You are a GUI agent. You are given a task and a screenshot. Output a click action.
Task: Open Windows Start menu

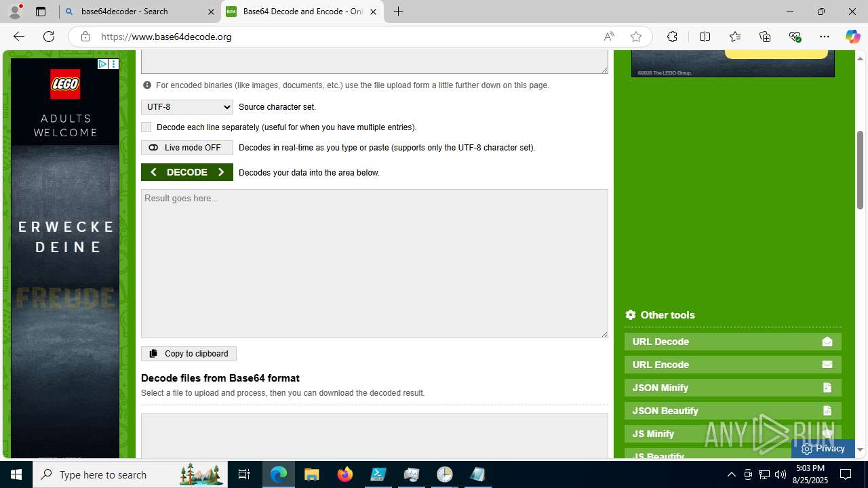point(16,474)
